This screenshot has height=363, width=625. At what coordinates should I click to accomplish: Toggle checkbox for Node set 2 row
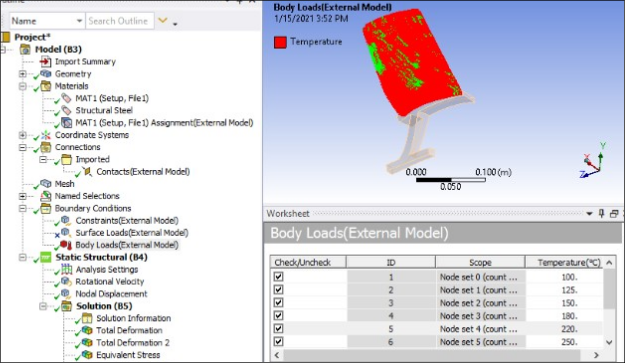click(279, 302)
